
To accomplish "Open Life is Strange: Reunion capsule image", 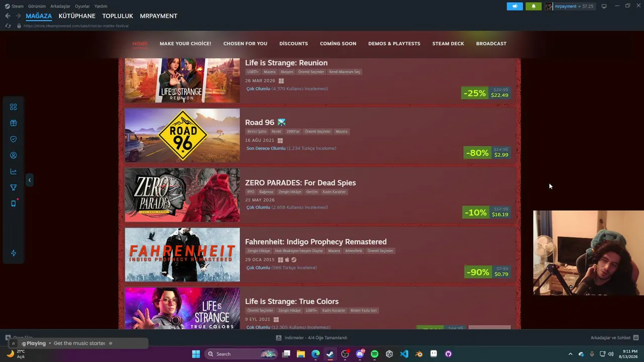I will click(x=182, y=80).
